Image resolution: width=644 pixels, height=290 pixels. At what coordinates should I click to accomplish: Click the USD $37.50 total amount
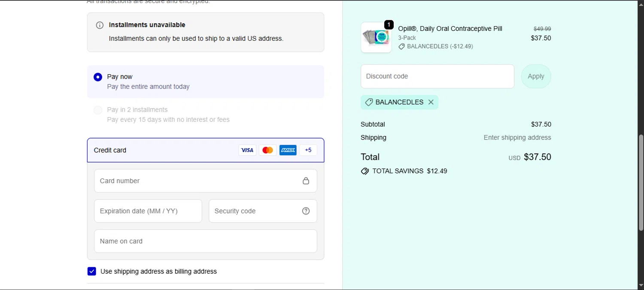(530, 157)
